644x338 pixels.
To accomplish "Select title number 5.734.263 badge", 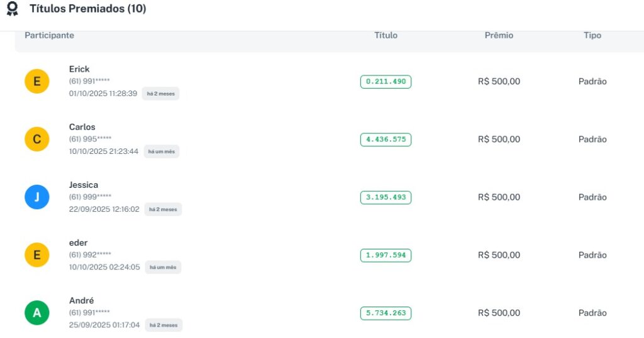I will click(386, 313).
